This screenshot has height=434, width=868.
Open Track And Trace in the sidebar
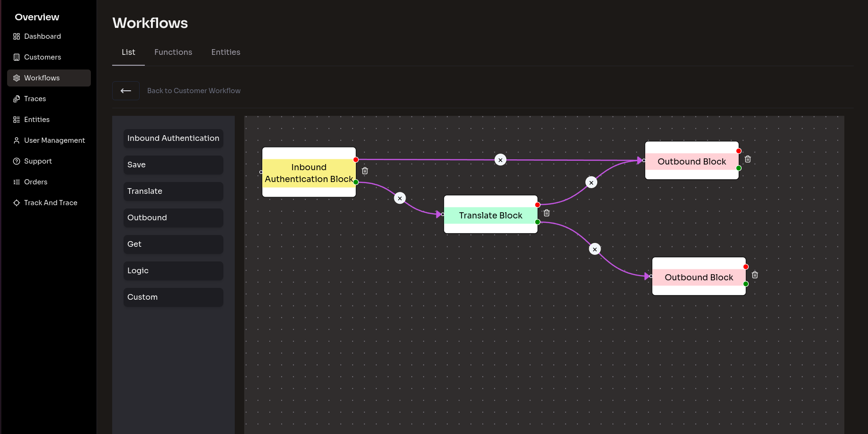tap(49, 203)
